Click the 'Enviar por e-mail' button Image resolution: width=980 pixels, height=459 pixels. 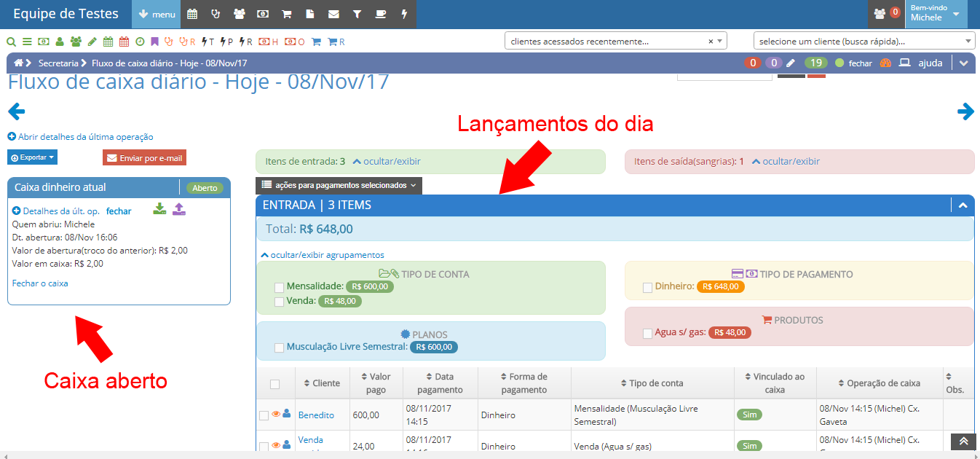[x=144, y=157]
